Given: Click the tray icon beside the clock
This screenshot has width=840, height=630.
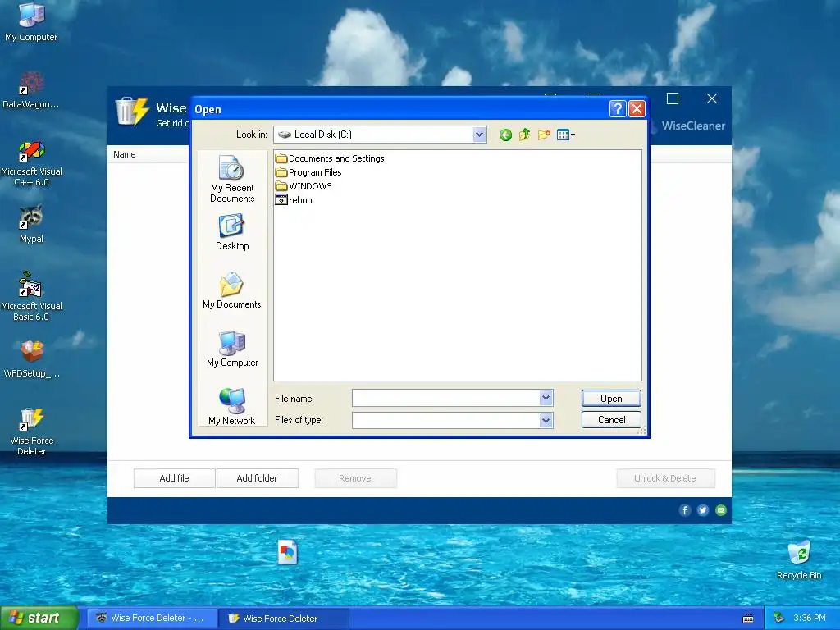Looking at the screenshot, I should (779, 619).
